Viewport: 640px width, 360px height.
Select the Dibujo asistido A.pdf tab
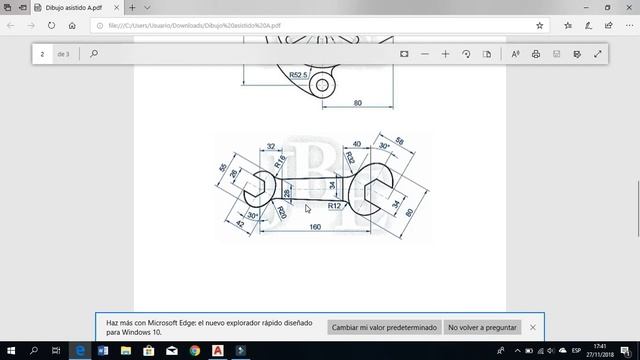(x=73, y=8)
